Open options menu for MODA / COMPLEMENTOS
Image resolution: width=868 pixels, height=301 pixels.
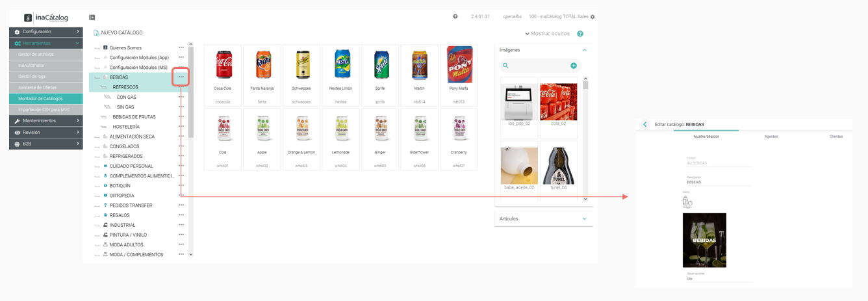point(181,254)
